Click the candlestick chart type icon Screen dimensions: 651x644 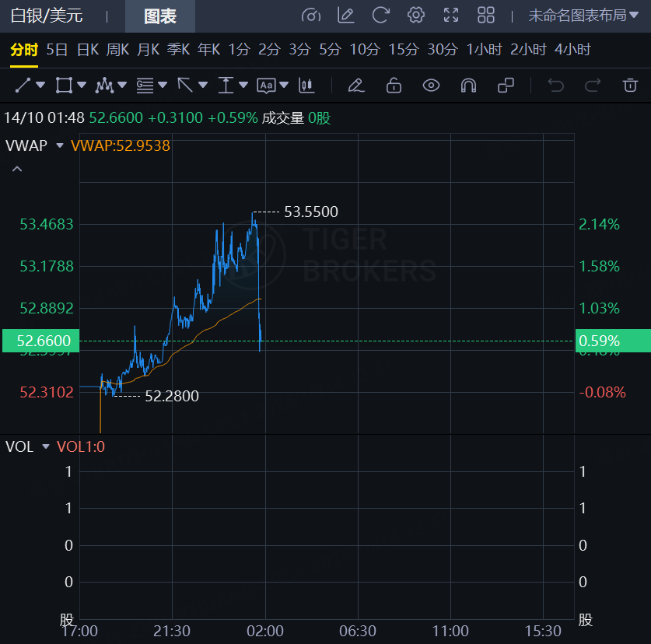(307, 85)
